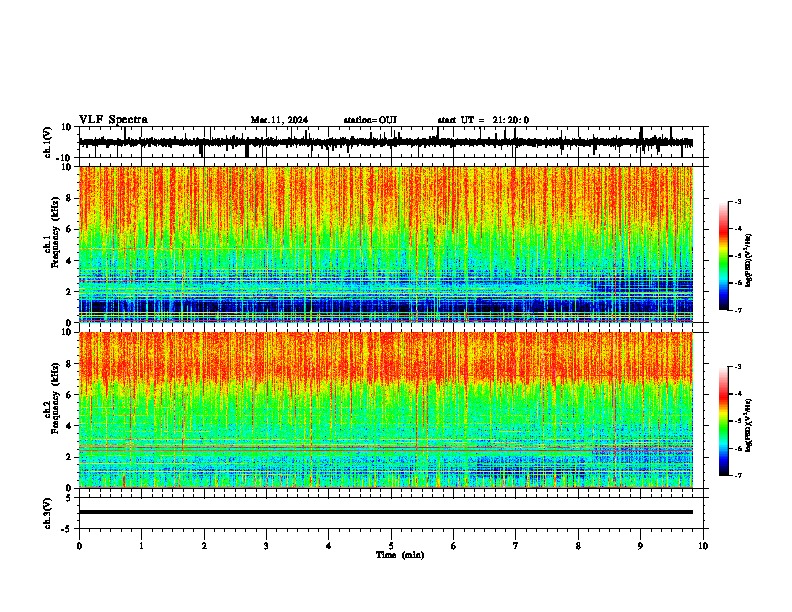Click time axis tick label '9'
The width and height of the screenshot is (792, 612).
click(640, 546)
